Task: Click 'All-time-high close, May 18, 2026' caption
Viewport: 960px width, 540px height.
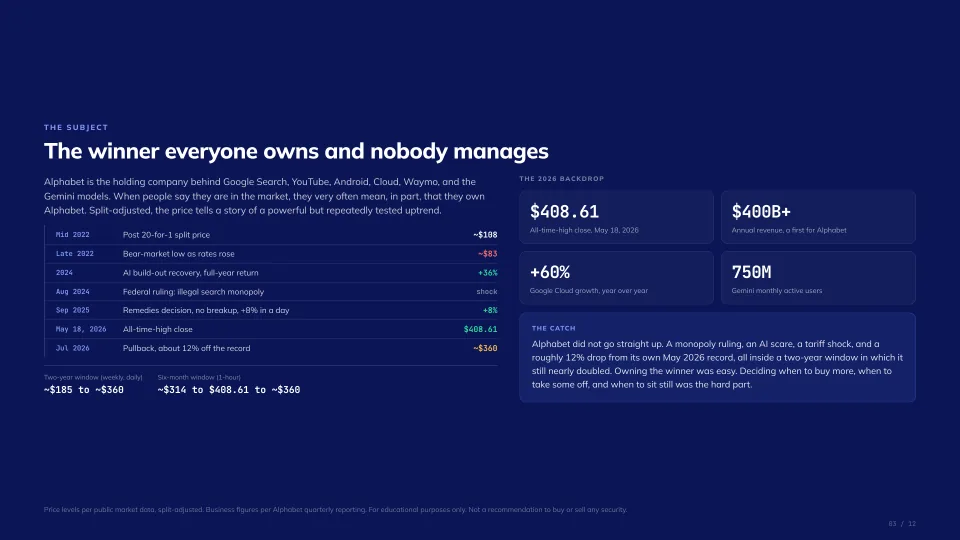Action: tap(584, 230)
